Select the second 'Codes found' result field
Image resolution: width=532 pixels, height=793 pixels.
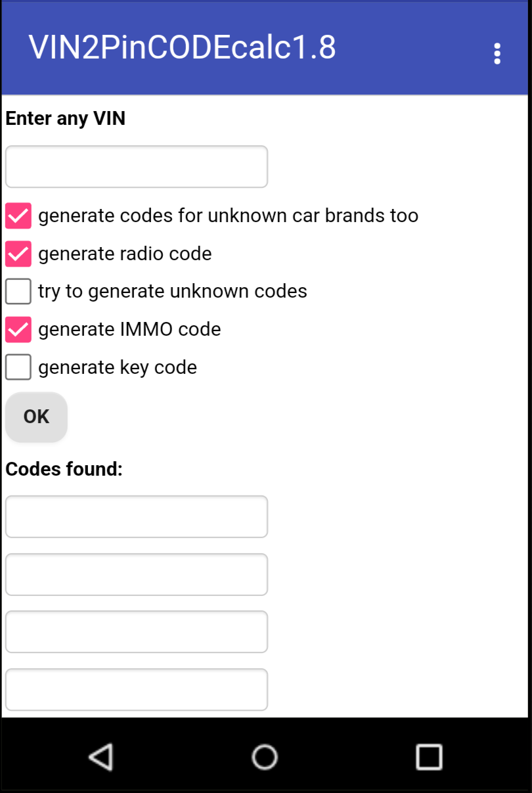coord(137,574)
